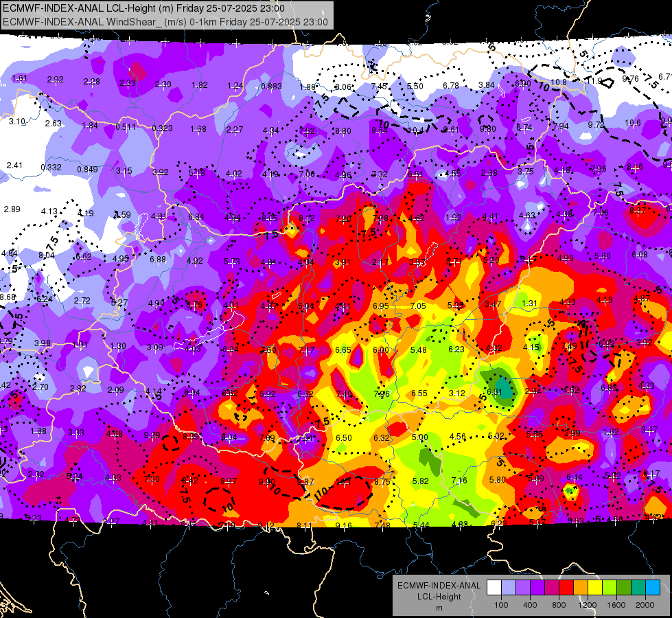Click the wind shear value '7.16'

[x=459, y=481]
